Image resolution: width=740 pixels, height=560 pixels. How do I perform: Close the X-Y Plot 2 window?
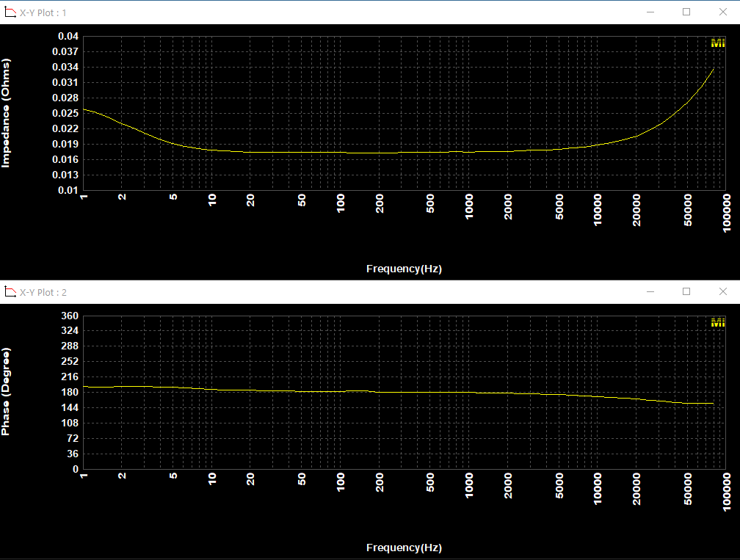pos(722,291)
